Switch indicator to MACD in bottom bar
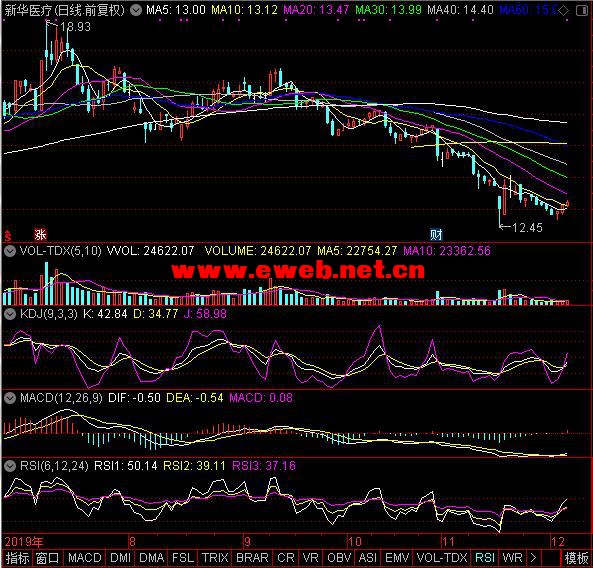Viewport: 593px width, 568px height. pyautogui.click(x=85, y=558)
